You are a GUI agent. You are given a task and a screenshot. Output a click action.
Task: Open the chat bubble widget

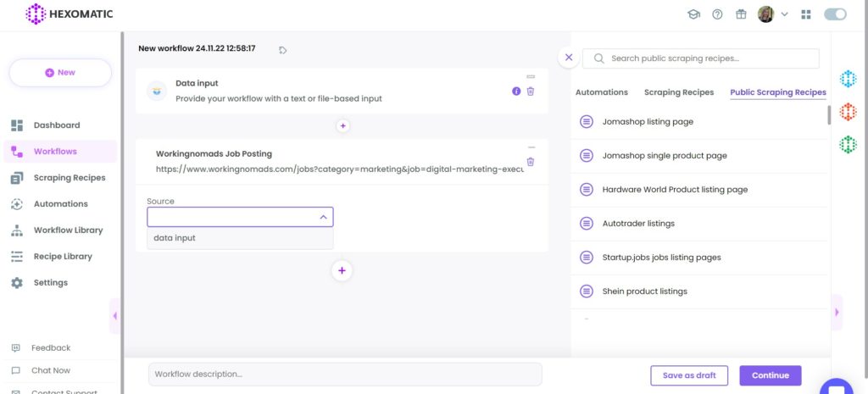[x=837, y=387]
